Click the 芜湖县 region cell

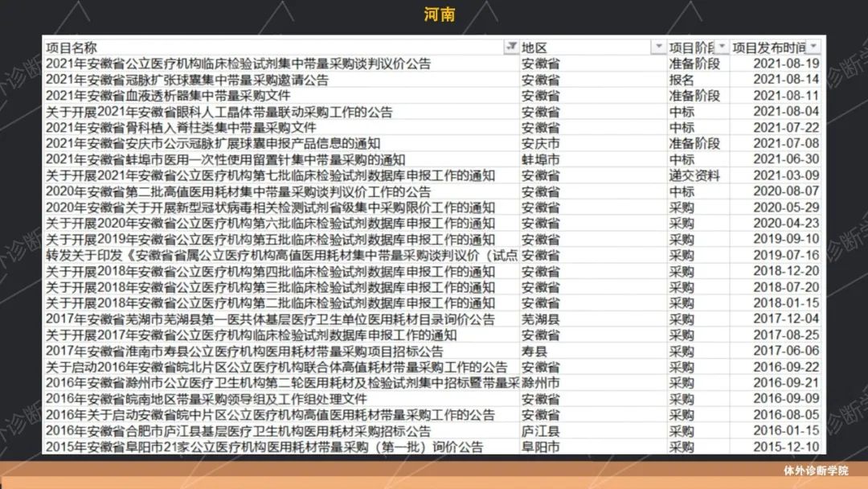pos(540,318)
